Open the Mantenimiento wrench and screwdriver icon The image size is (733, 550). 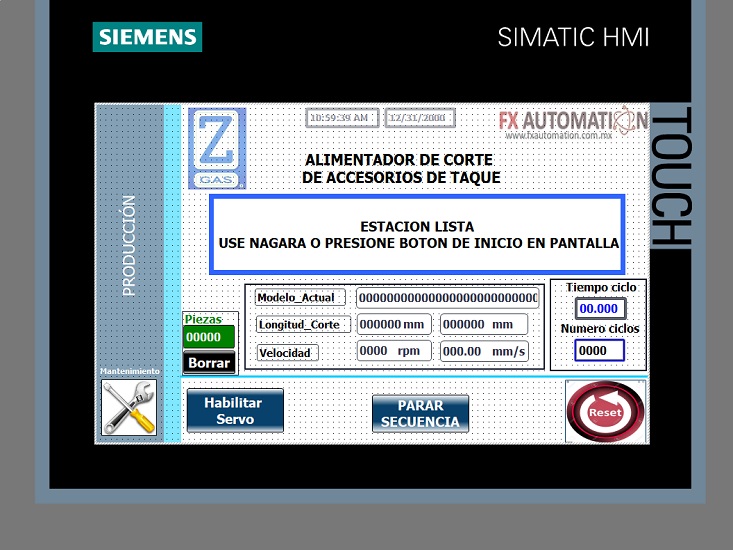pyautogui.click(x=129, y=408)
